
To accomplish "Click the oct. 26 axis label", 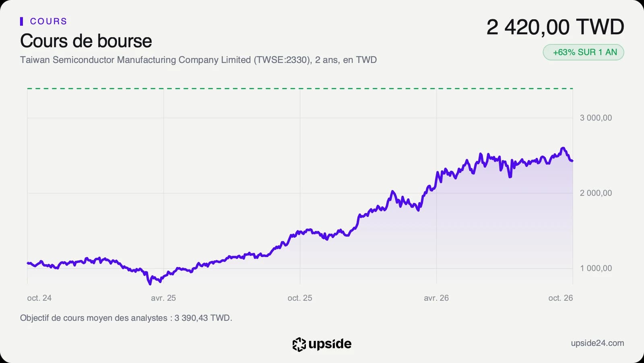I will tap(560, 298).
